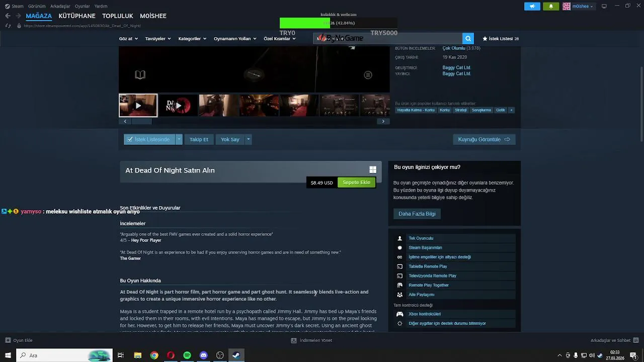Open the green notifications bell
644x362 pixels.
point(551,6)
